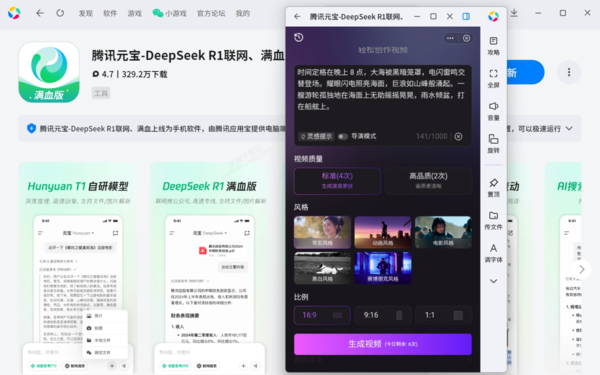Open the vertical three-dot menu beside the blue button

[569, 72]
